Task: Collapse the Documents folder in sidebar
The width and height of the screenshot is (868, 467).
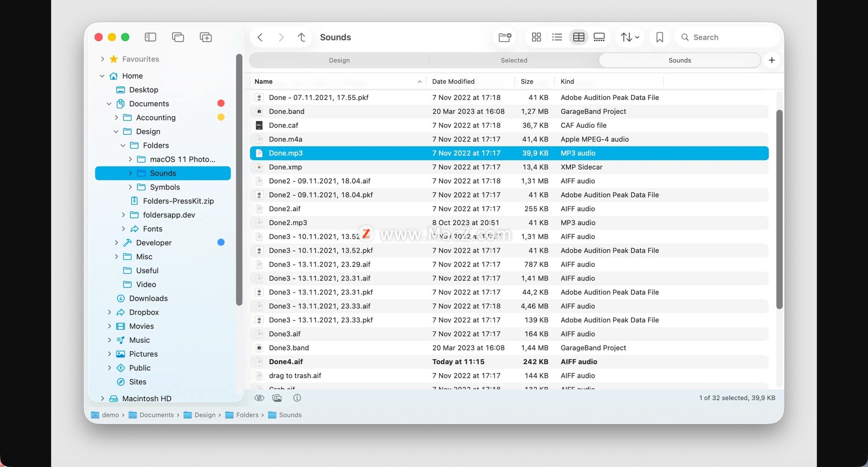Action: point(109,104)
